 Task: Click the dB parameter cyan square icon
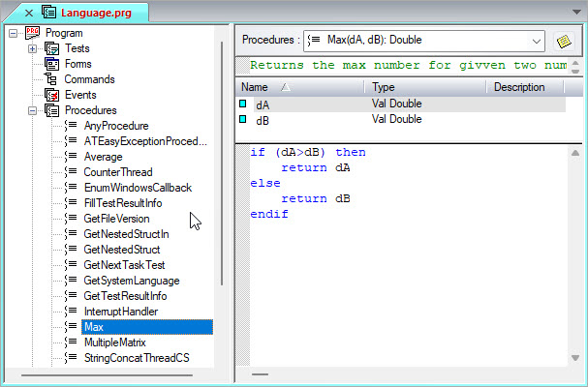click(243, 120)
